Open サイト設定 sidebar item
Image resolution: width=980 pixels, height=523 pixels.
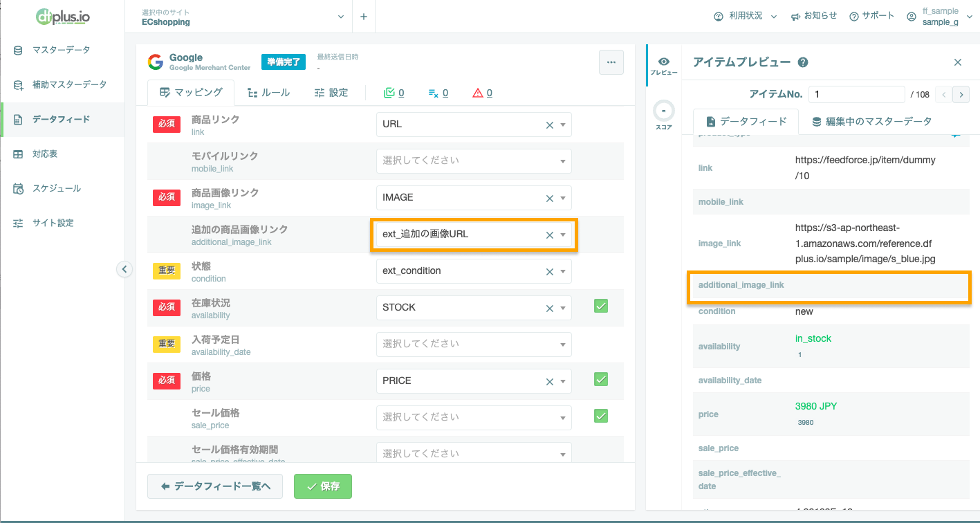[x=62, y=223]
